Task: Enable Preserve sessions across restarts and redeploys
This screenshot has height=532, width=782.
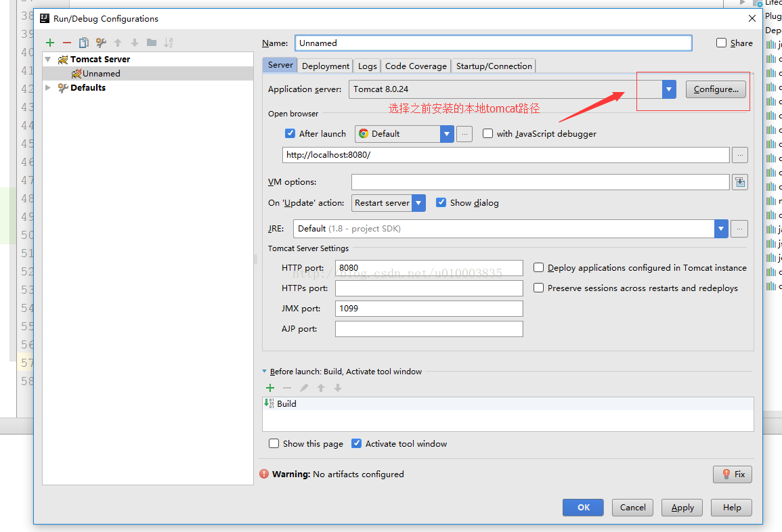Action: point(539,288)
